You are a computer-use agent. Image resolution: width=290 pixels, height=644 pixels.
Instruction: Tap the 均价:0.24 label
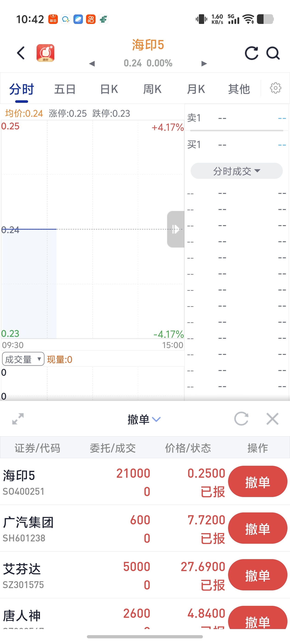[24, 113]
